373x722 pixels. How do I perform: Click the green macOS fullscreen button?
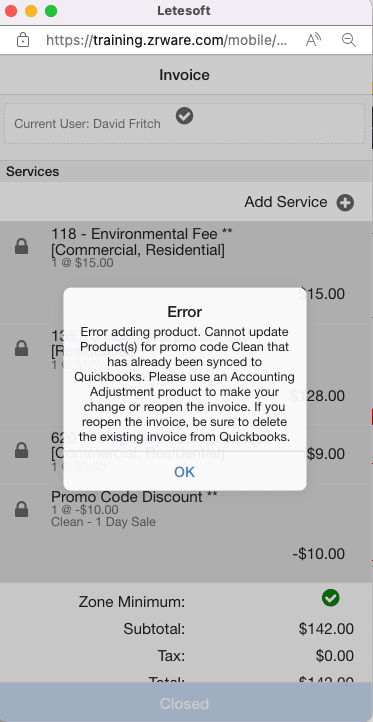51,11
